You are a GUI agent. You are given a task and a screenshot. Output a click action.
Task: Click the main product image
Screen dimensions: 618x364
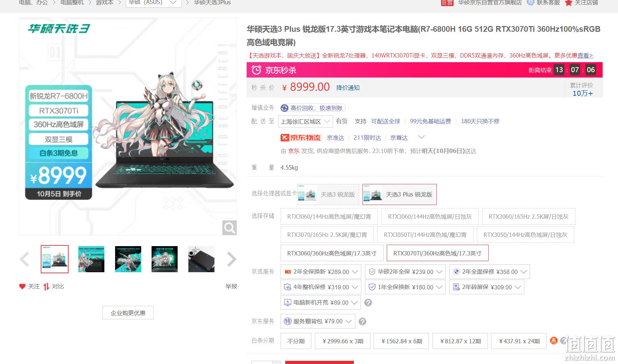pos(128,126)
